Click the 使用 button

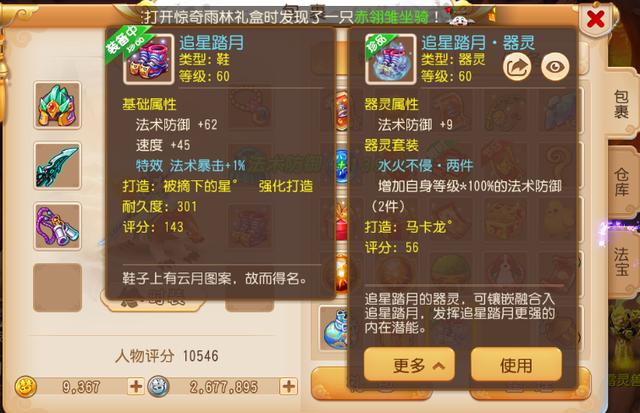coord(516,365)
